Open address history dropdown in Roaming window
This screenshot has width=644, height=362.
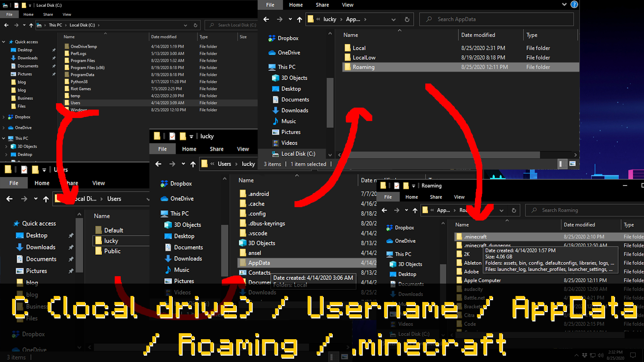tap(501, 210)
